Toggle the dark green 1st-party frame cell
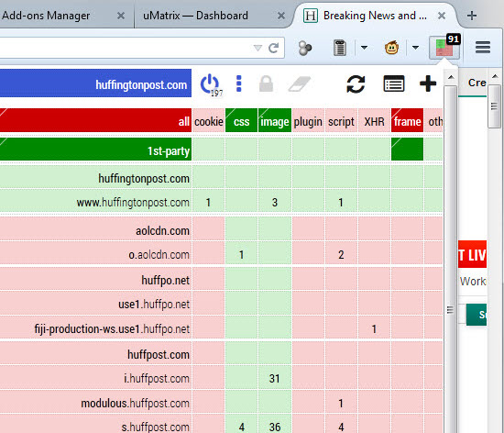 point(407,150)
